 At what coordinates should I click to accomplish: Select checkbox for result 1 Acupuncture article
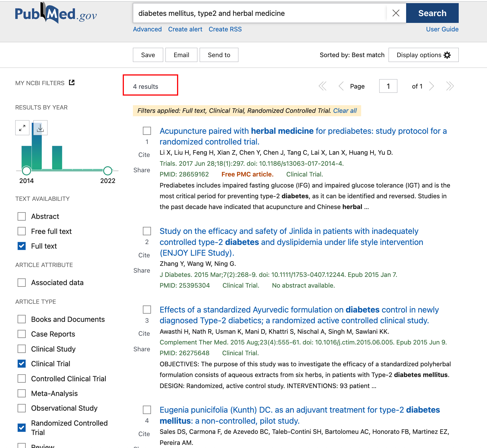(x=147, y=131)
